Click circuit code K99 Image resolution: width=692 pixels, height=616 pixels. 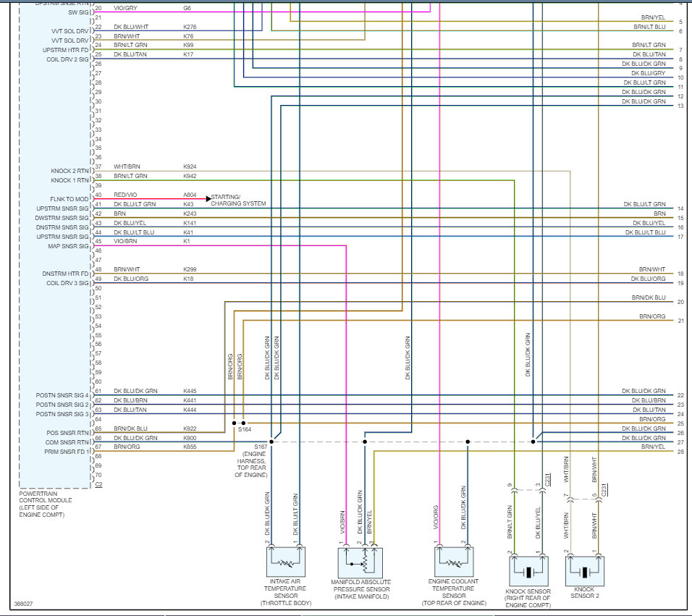[188, 45]
